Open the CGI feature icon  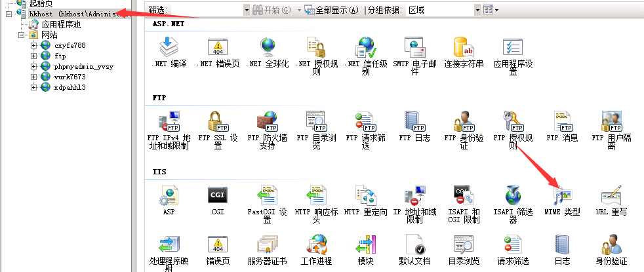218,195
